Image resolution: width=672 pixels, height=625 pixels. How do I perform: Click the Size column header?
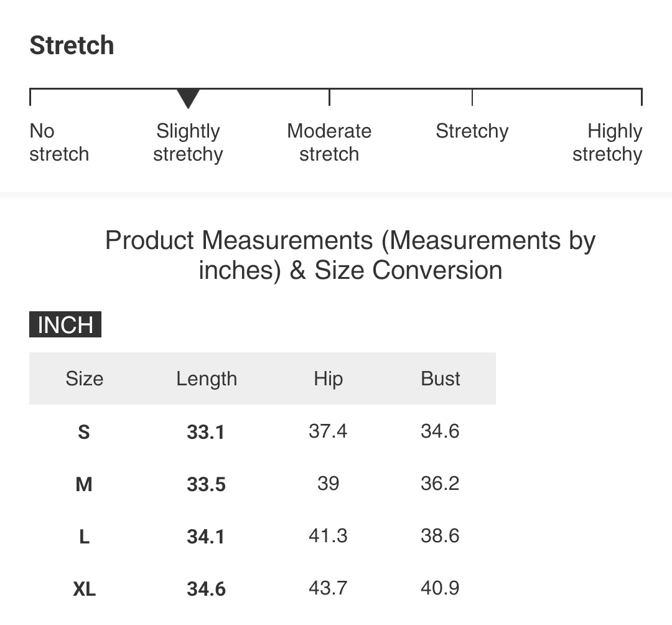pos(85,378)
